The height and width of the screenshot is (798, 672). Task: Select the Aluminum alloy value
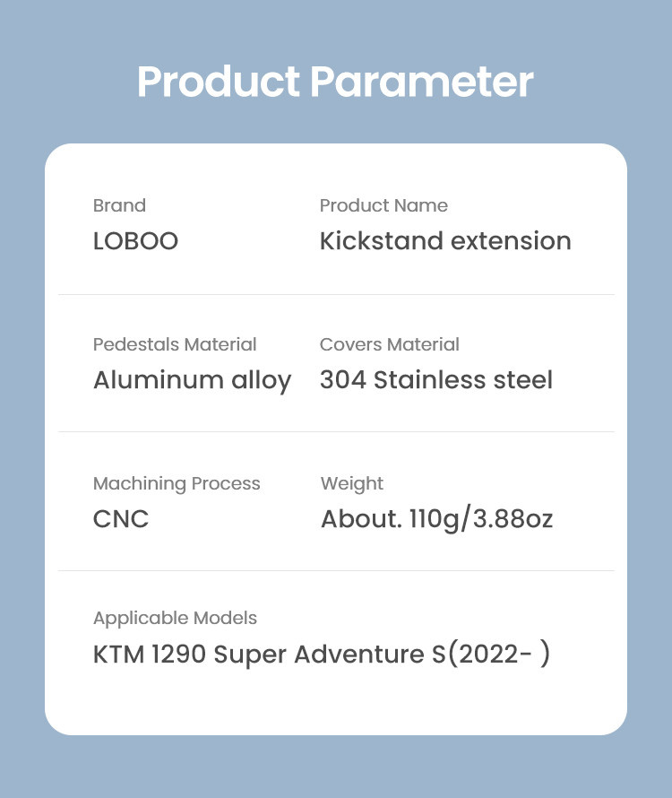(192, 380)
